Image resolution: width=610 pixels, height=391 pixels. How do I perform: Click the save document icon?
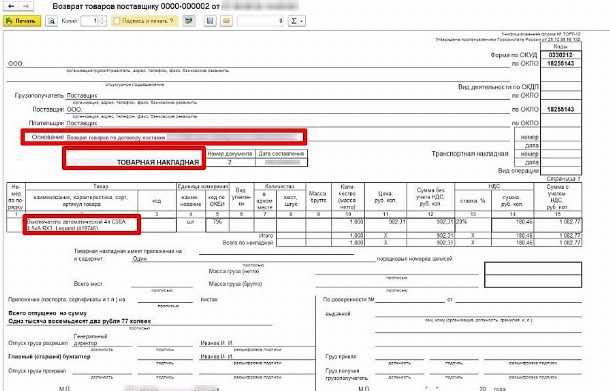[x=210, y=21]
